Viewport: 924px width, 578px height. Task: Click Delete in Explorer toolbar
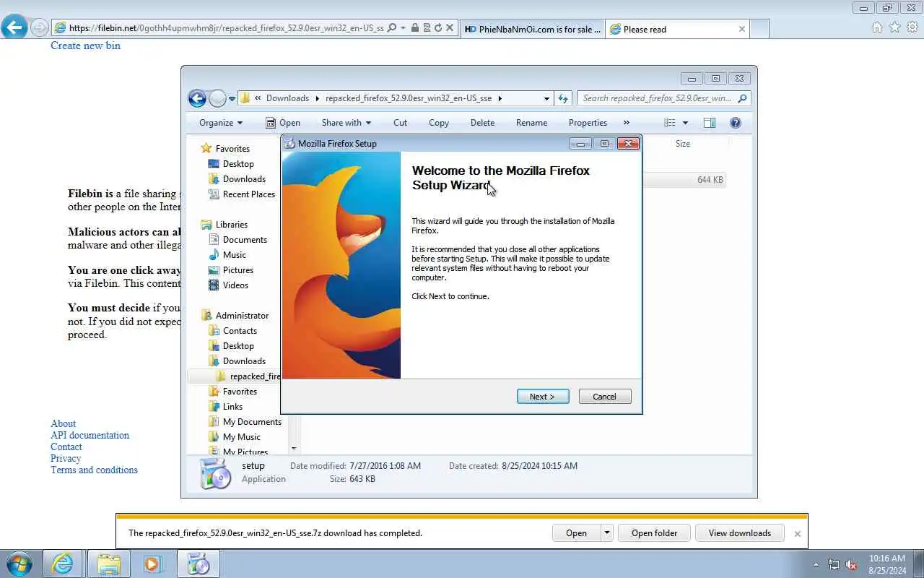click(482, 123)
